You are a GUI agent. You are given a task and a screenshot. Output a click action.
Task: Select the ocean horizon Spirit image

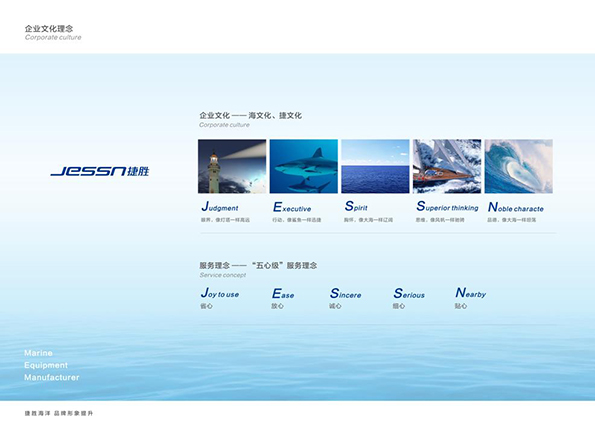(x=375, y=166)
